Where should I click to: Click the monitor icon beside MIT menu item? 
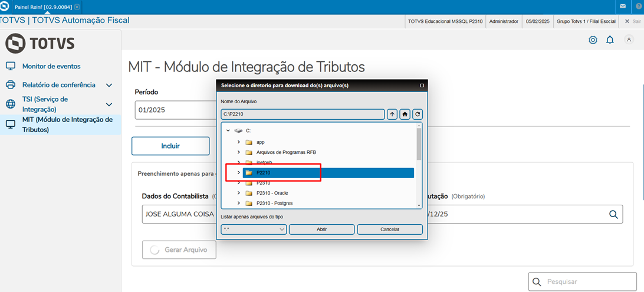tap(11, 125)
